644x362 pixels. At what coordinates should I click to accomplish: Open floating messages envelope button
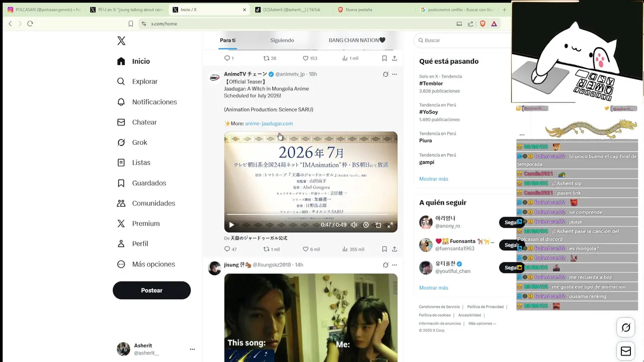(626, 351)
